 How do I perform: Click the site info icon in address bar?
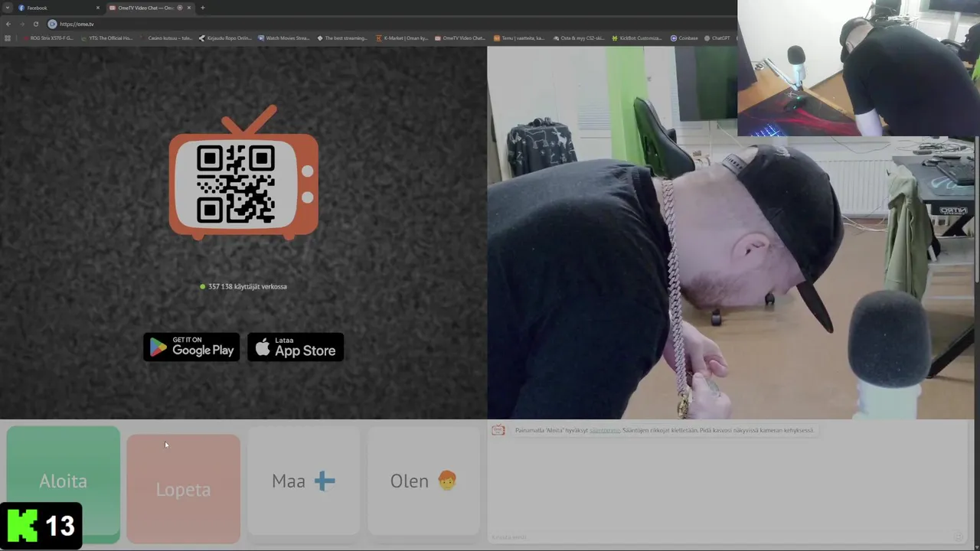click(52, 24)
